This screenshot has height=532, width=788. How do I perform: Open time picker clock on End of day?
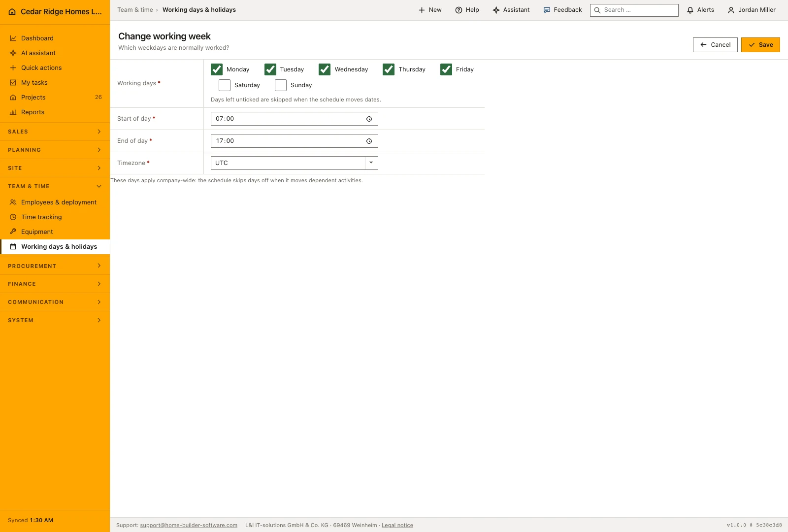pos(369,141)
